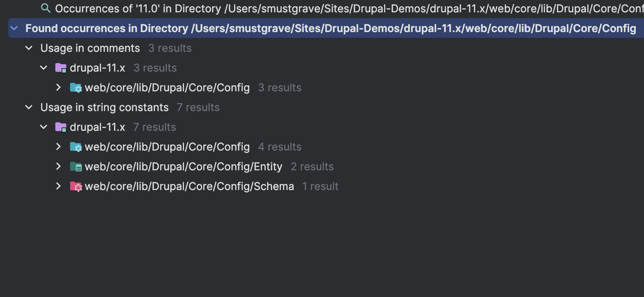Click the green Config/Entity folder icon
Image resolution: width=644 pixels, height=297 pixels.
tap(76, 167)
